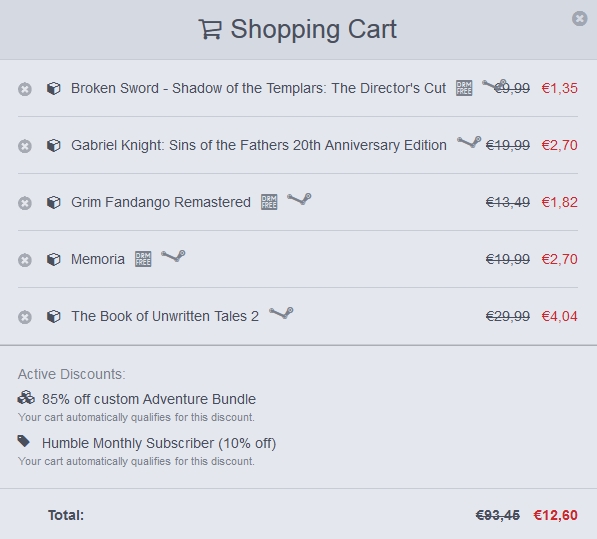
Task: Click the 85% off custom Adventure Bundle discount
Action: [149, 399]
